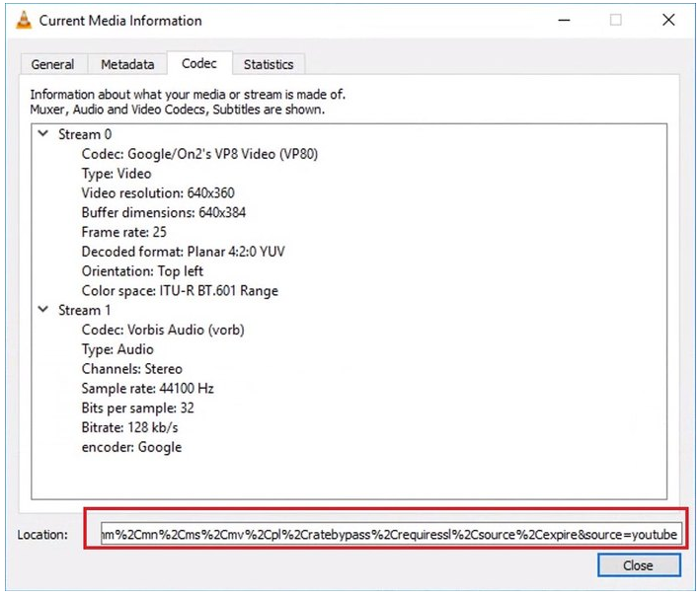Select the 'Bitrate: 128 kb/s' row

coord(130,427)
